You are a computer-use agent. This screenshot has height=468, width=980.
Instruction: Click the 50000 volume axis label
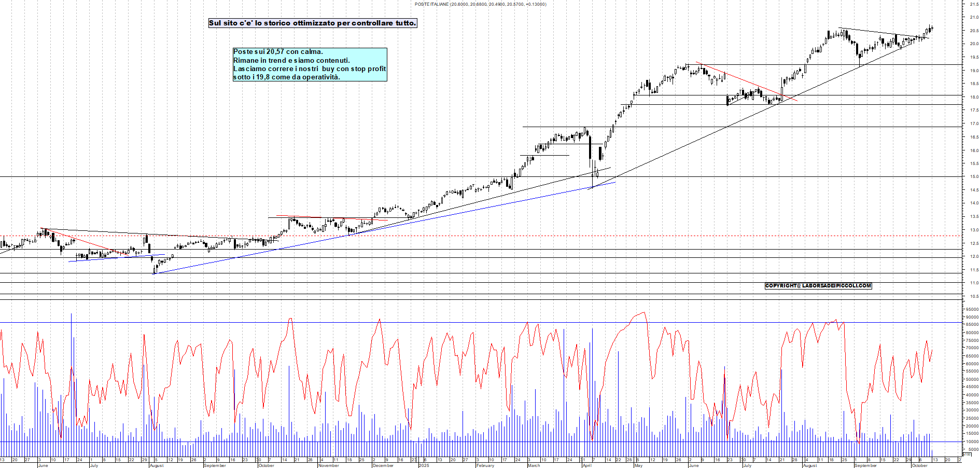[972, 379]
